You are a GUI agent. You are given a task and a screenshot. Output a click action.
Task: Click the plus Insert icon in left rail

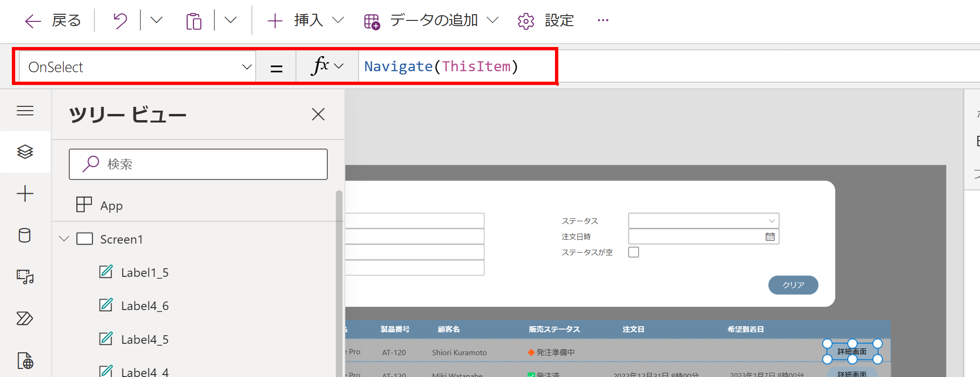[25, 193]
